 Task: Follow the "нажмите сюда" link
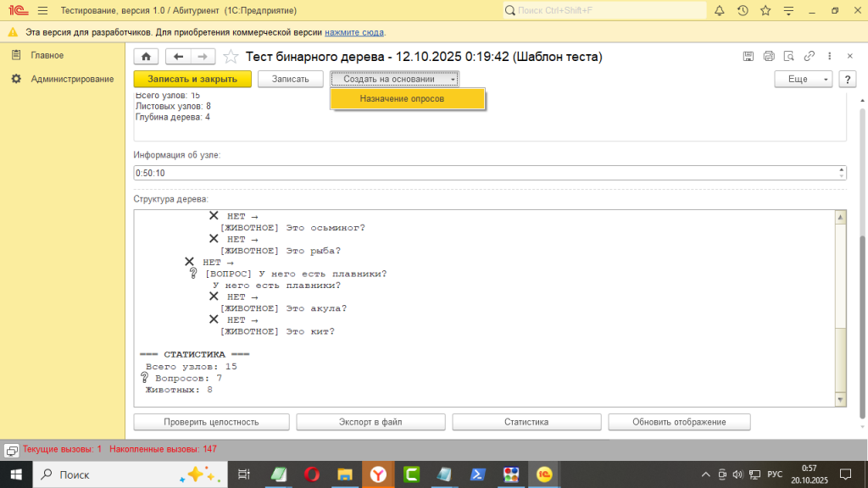(354, 32)
